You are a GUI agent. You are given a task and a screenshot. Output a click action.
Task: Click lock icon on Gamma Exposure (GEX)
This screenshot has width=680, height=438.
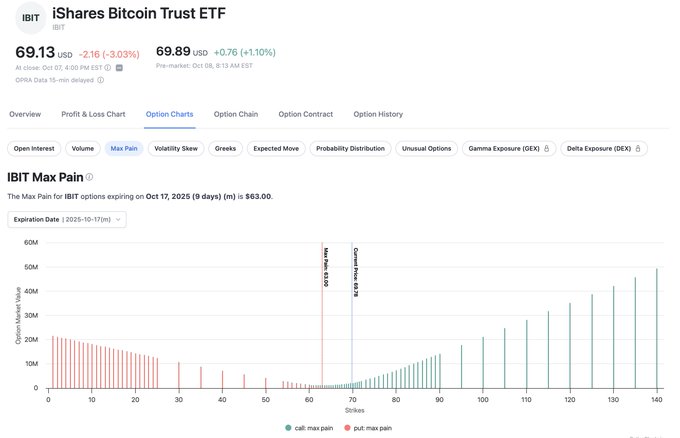coord(546,148)
